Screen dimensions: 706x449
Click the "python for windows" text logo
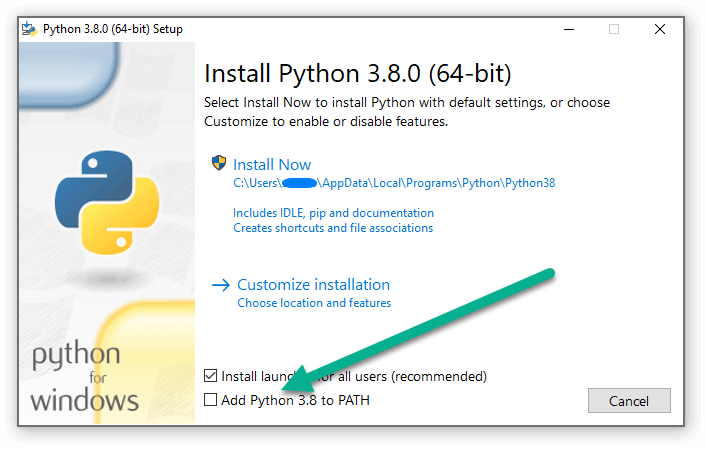click(84, 378)
